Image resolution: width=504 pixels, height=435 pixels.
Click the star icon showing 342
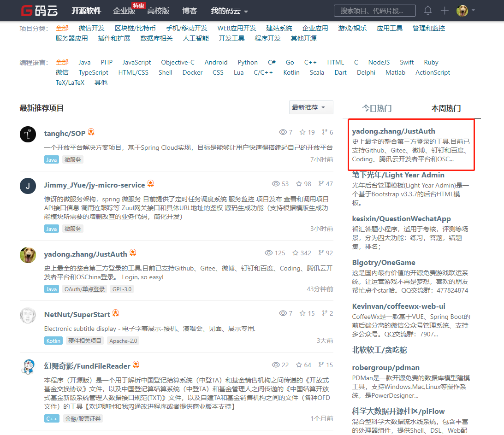tap(296, 253)
